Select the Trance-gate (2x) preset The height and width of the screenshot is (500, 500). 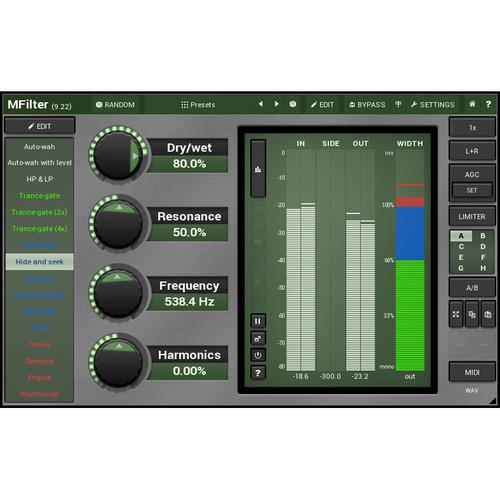point(40,212)
